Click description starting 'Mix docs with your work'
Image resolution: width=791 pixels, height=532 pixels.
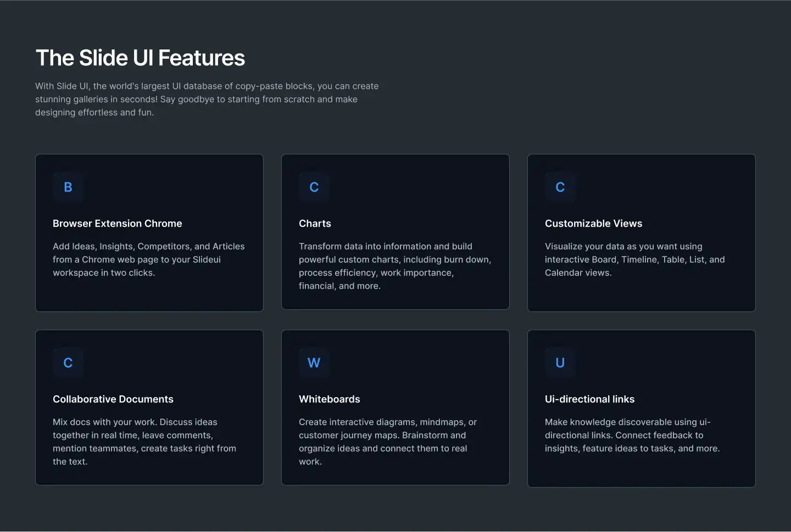tap(144, 442)
